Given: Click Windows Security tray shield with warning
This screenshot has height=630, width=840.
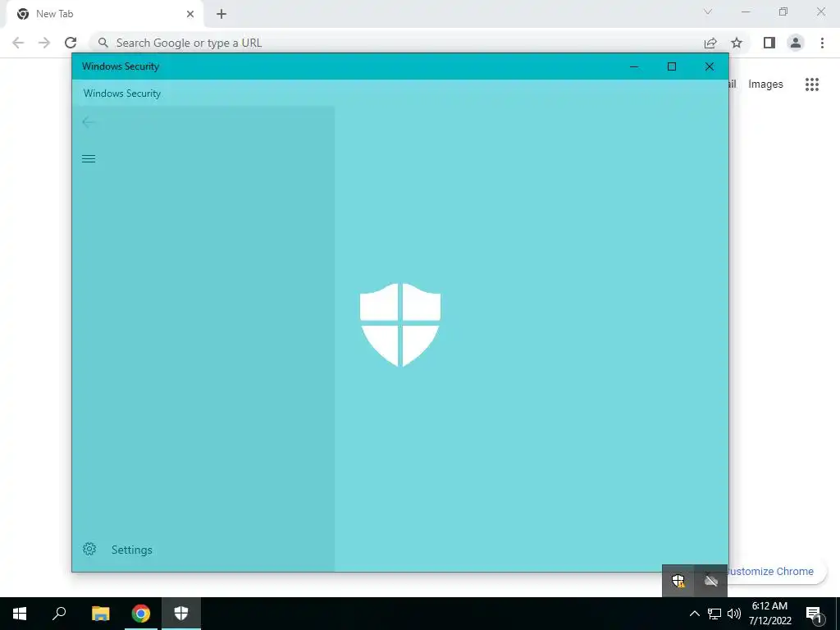Looking at the screenshot, I should pyautogui.click(x=678, y=581).
